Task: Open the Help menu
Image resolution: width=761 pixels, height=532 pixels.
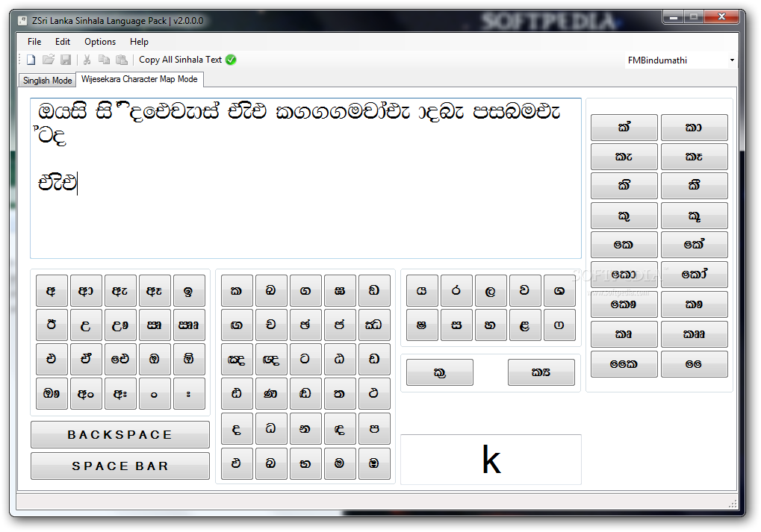Action: 139,42
